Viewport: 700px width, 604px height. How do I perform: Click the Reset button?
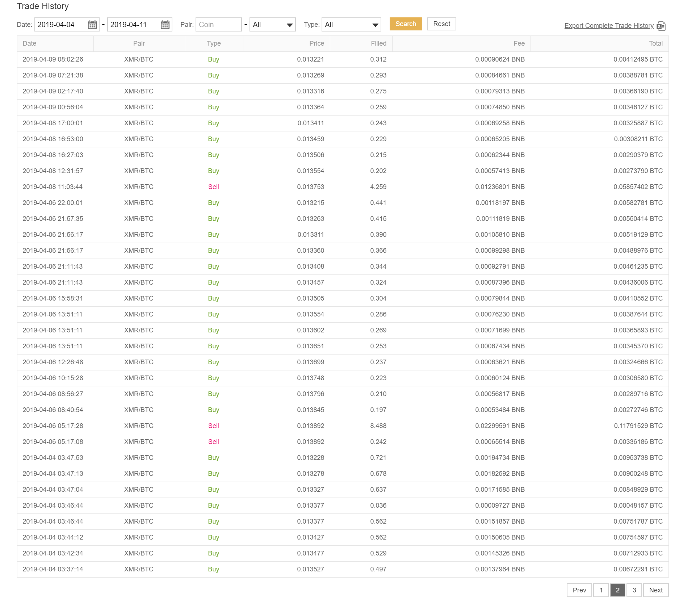click(x=441, y=24)
